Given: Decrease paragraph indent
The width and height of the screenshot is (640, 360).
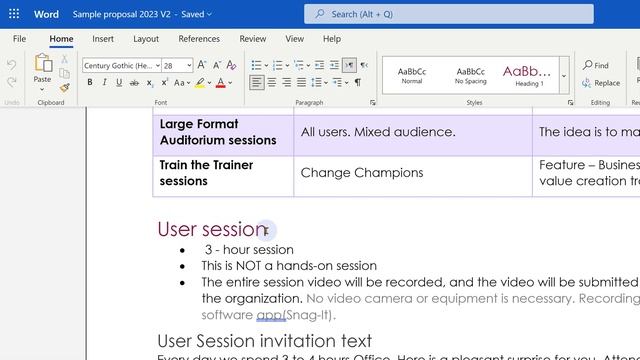Looking at the screenshot, I should (x=320, y=65).
